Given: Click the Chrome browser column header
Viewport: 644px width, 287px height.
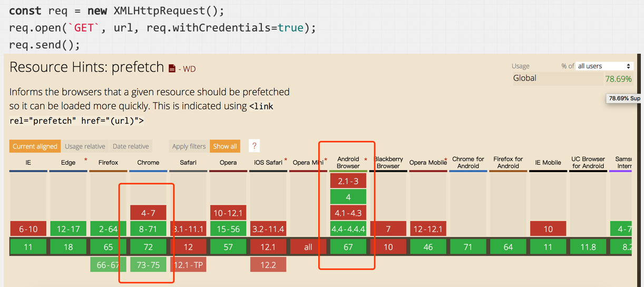Looking at the screenshot, I should [x=148, y=163].
